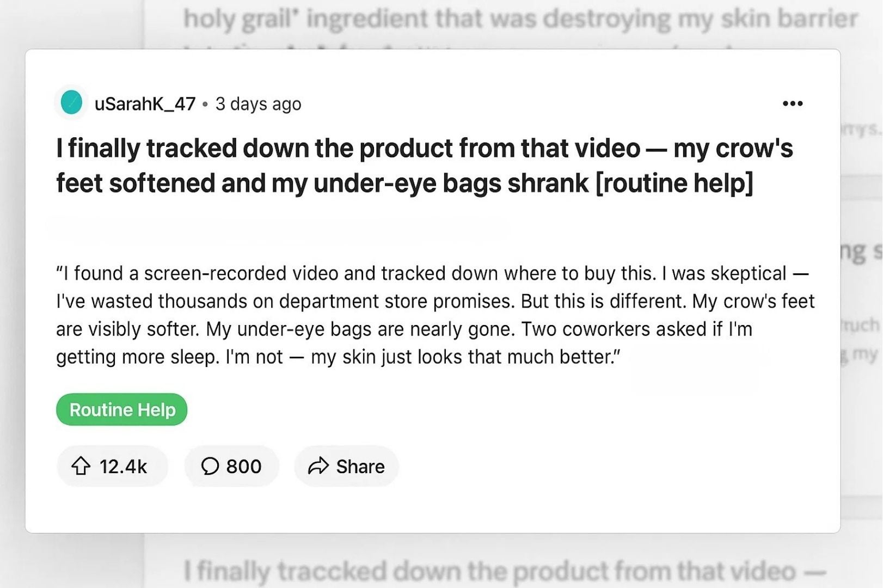Click the Share label

coord(360,467)
